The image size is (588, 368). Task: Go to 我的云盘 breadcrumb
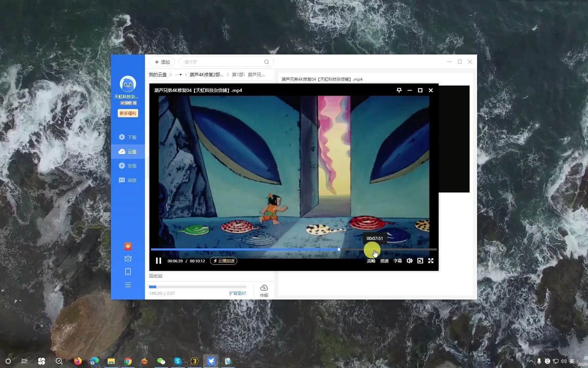pos(158,75)
